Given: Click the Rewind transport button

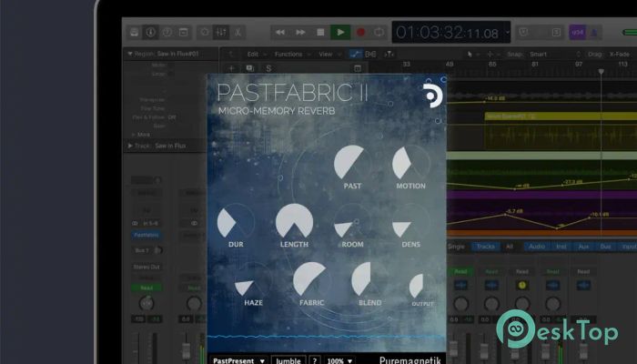Looking at the screenshot, I should (x=280, y=33).
